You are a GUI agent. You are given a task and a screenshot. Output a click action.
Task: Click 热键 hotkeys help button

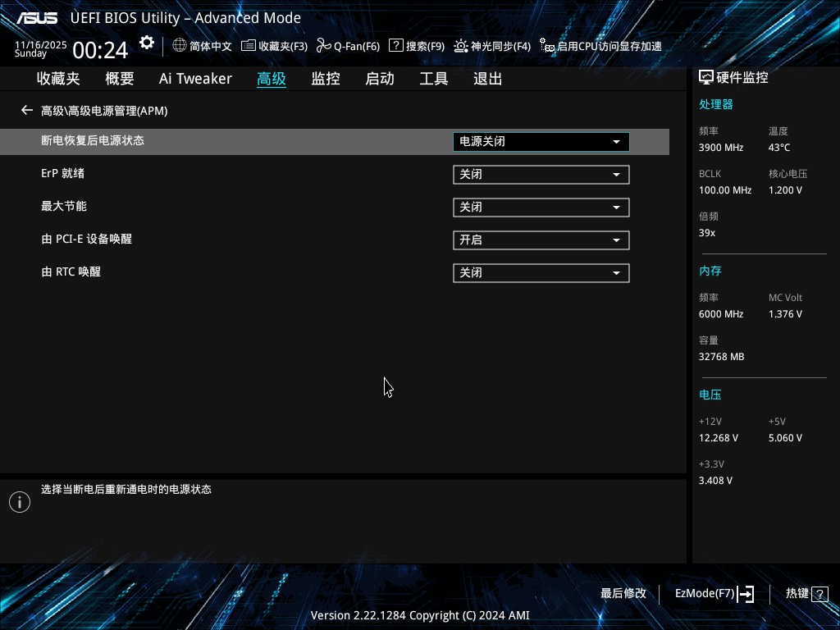click(806, 594)
